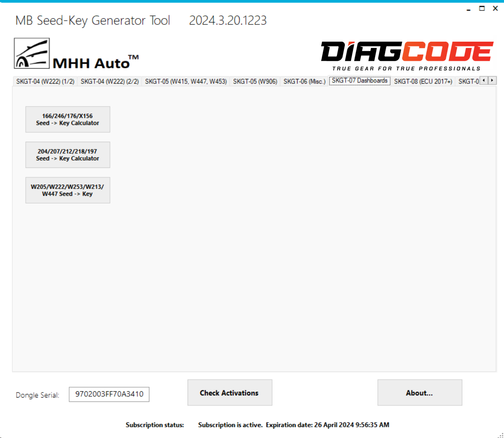Open the SKGT-05 (W415, W447, W453) tab
Viewport: 504px width, 438px height.
186,81
